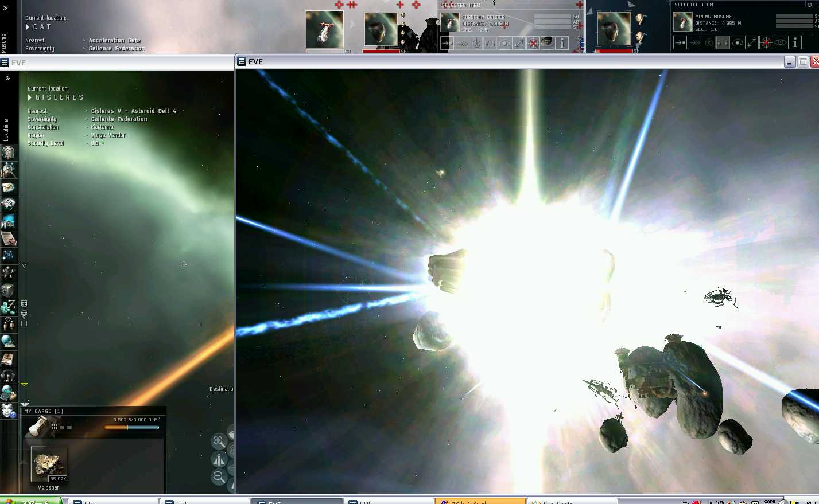Screen dimensions: 819x504
Task: Open the Verge Vendor region link
Action: click(108, 135)
